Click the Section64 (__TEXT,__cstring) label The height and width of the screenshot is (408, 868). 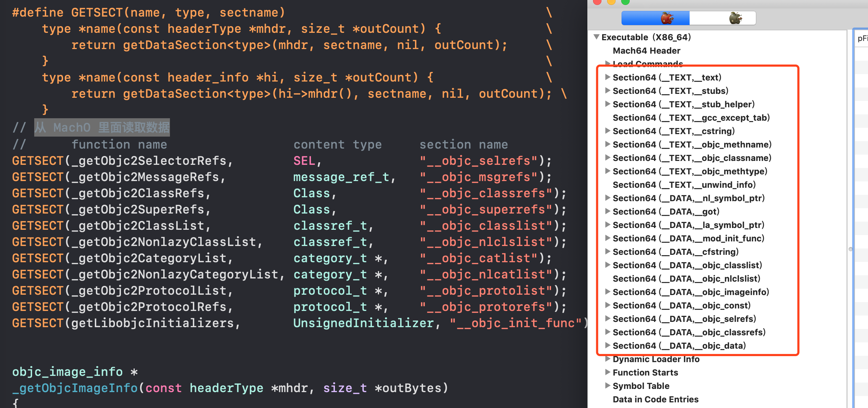pos(673,131)
